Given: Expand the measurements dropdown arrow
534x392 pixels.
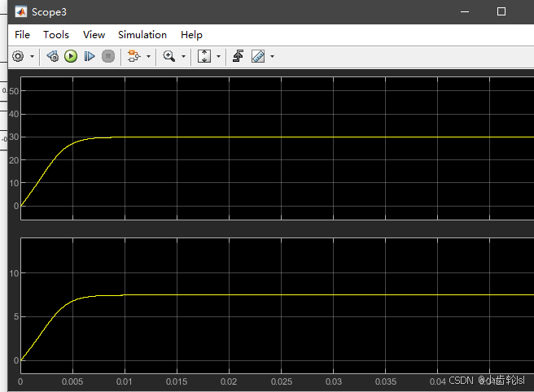Looking at the screenshot, I should [272, 56].
